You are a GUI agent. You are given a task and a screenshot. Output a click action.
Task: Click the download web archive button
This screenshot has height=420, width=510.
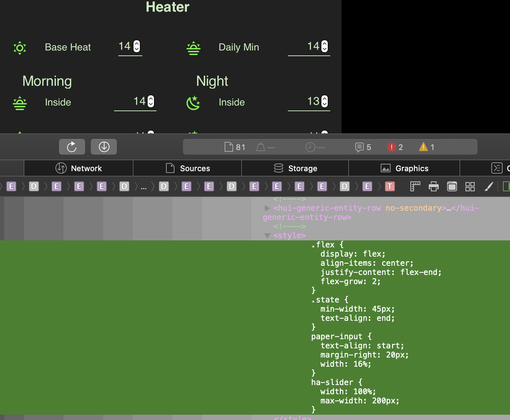[x=104, y=147]
